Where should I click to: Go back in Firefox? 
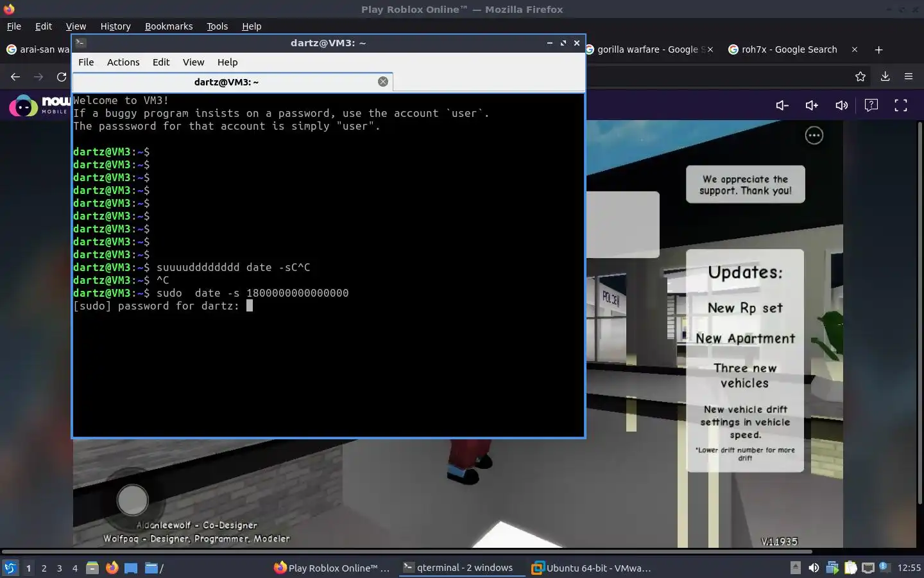pos(15,76)
